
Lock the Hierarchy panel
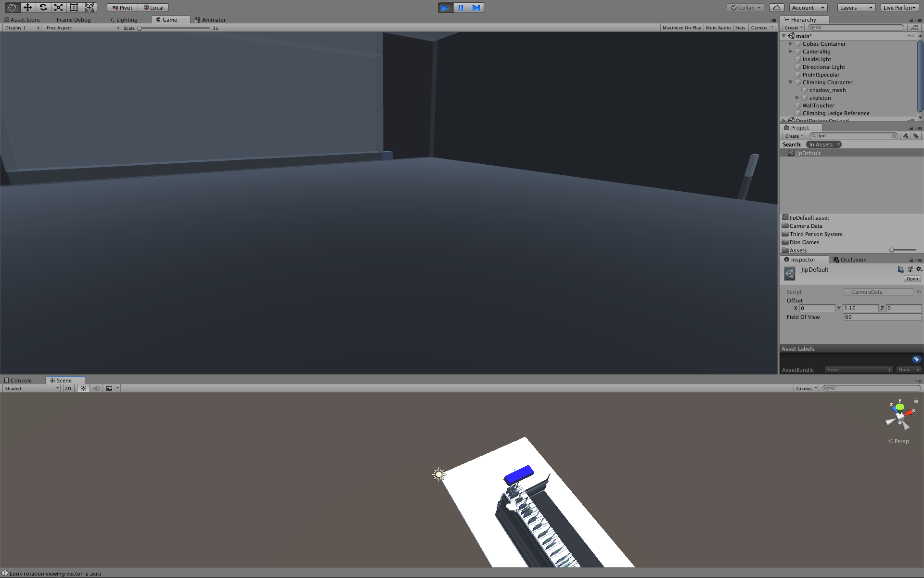(911, 20)
